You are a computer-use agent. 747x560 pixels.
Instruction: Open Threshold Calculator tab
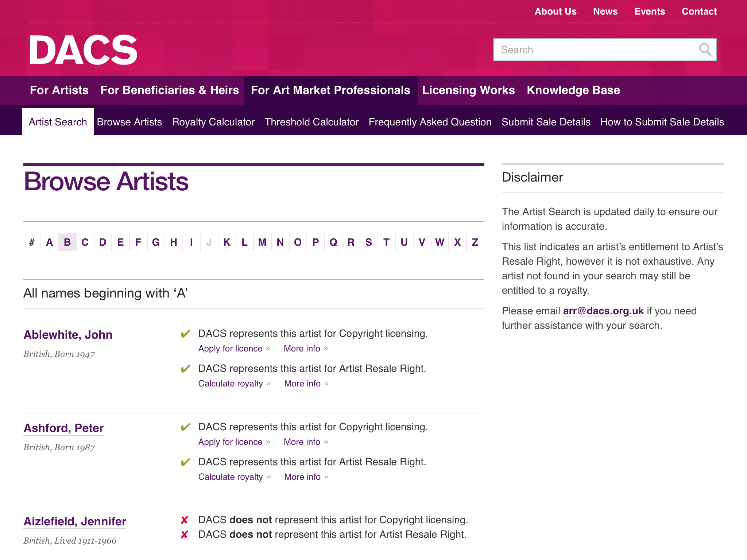[x=312, y=122]
